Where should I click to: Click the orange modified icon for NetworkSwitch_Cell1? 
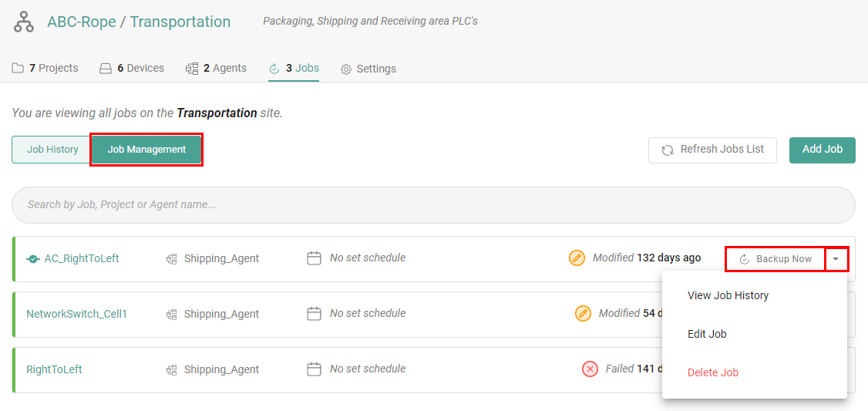584,314
